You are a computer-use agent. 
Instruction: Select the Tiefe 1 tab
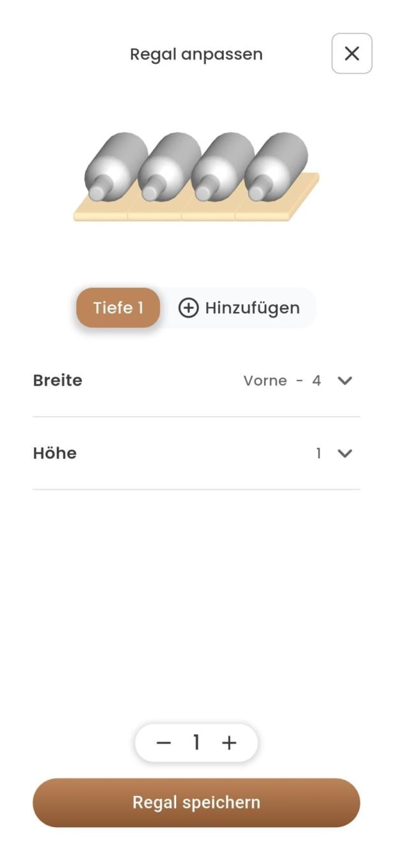click(118, 308)
